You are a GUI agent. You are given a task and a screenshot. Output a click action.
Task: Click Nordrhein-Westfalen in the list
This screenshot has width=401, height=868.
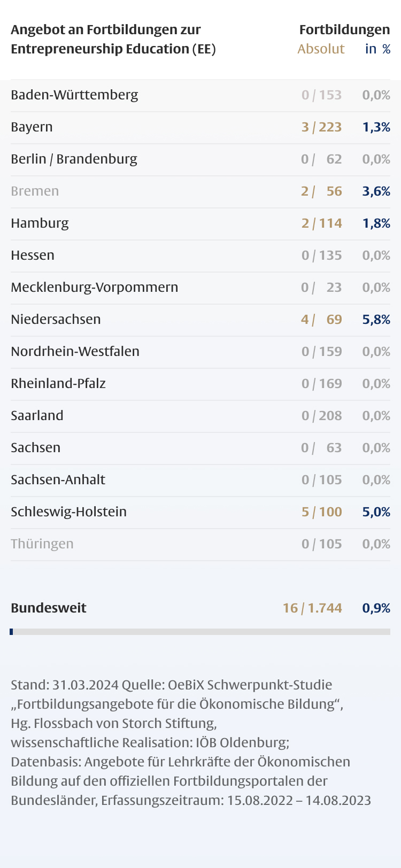click(x=75, y=352)
